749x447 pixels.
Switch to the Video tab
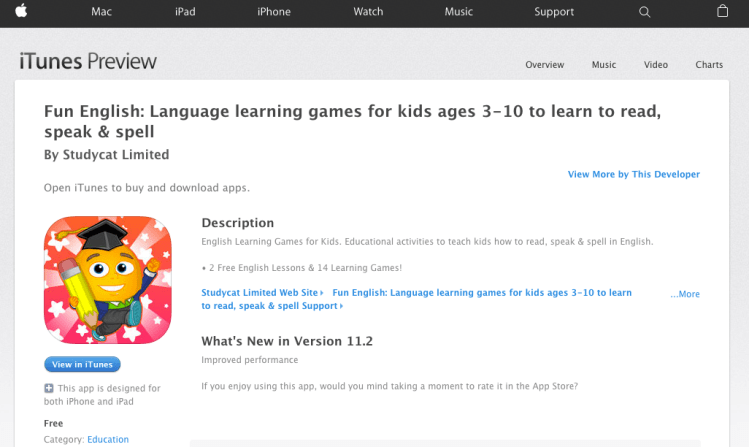tap(656, 65)
